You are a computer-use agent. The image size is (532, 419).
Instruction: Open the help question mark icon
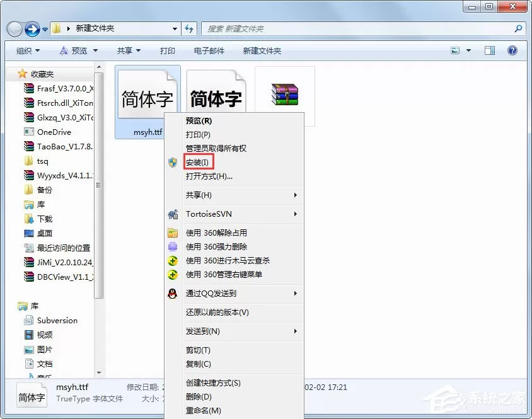click(512, 50)
